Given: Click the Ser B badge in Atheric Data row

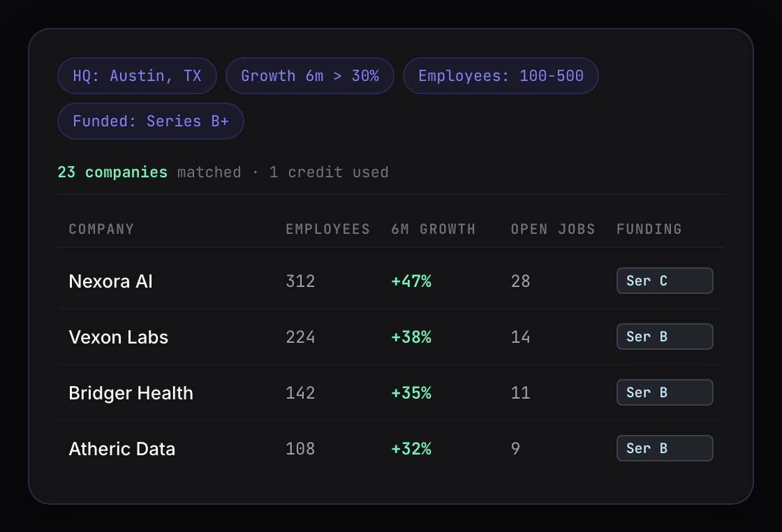Looking at the screenshot, I should point(665,448).
